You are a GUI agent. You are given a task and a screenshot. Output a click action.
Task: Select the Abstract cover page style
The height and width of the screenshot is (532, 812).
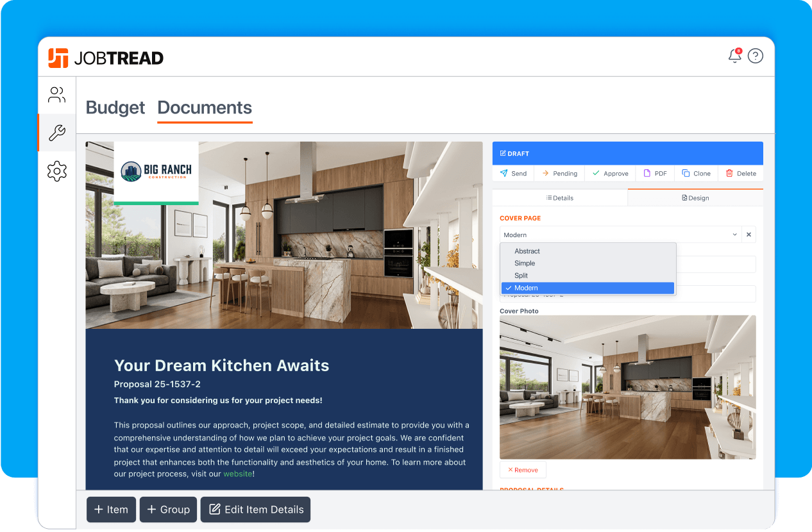tap(527, 251)
